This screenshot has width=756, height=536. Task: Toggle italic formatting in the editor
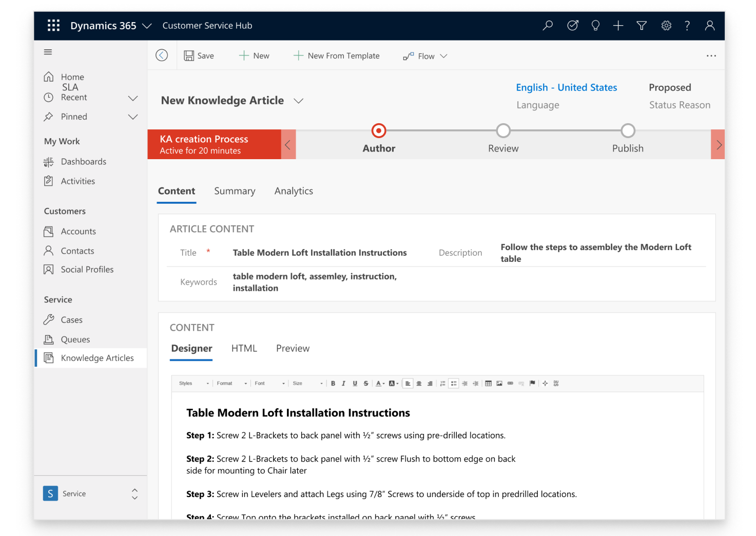(344, 384)
